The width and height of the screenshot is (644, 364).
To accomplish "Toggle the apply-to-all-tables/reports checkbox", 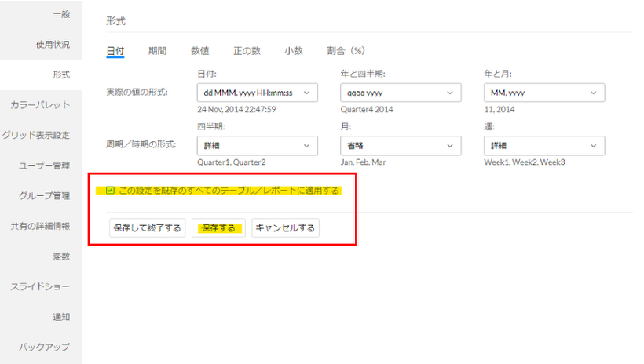I will pos(111,191).
